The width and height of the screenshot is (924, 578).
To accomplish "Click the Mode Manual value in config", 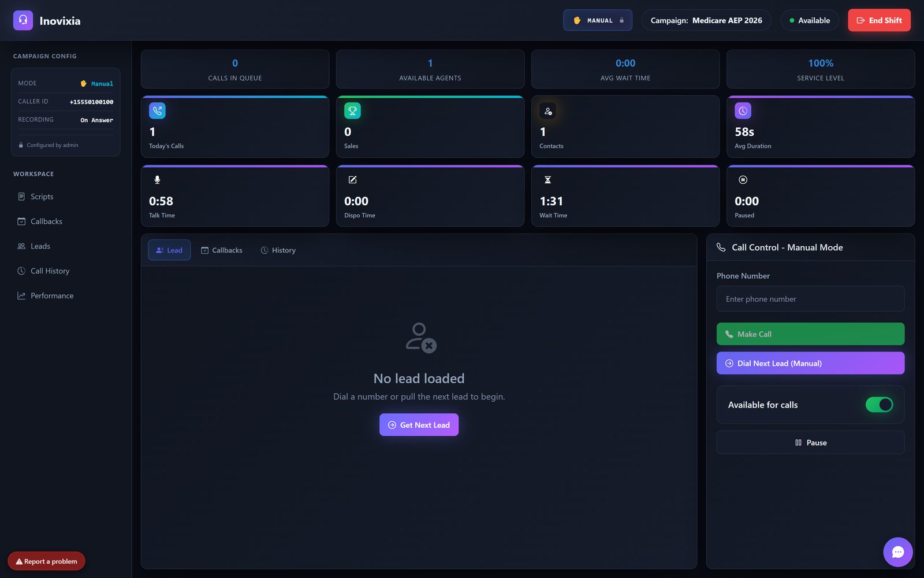I will click(x=97, y=84).
